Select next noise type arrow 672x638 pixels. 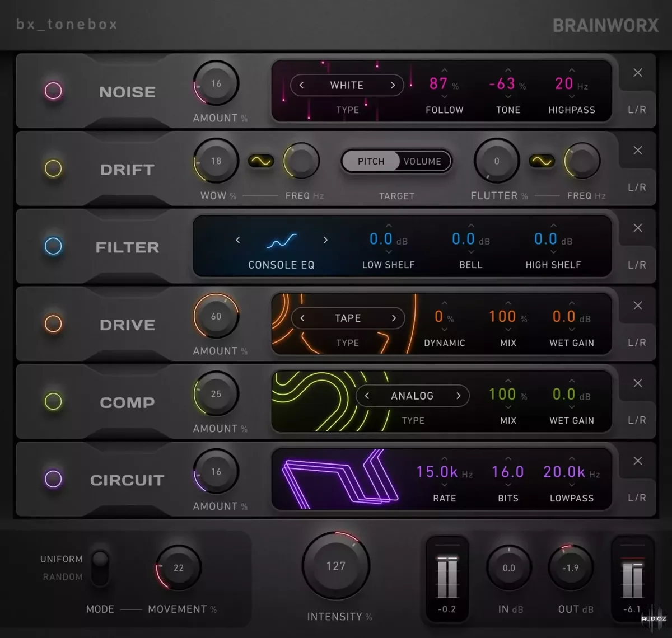coord(393,85)
